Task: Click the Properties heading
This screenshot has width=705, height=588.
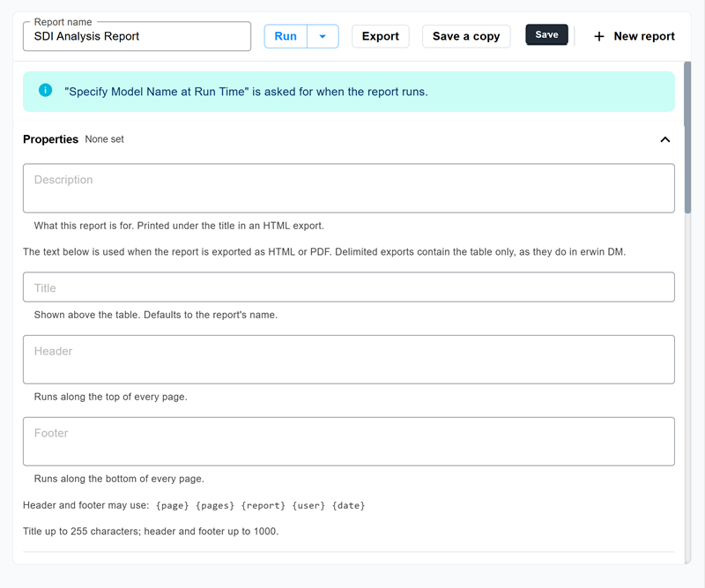Action: pyautogui.click(x=50, y=139)
